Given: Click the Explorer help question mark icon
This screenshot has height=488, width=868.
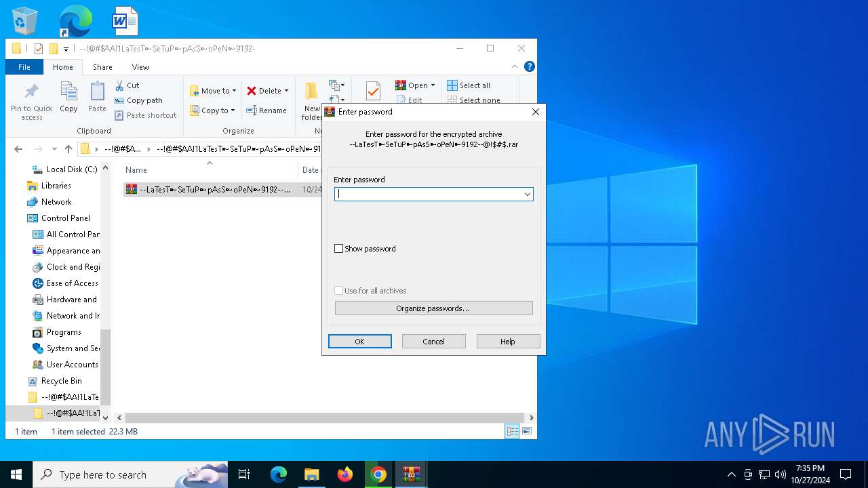Looking at the screenshot, I should click(530, 66).
